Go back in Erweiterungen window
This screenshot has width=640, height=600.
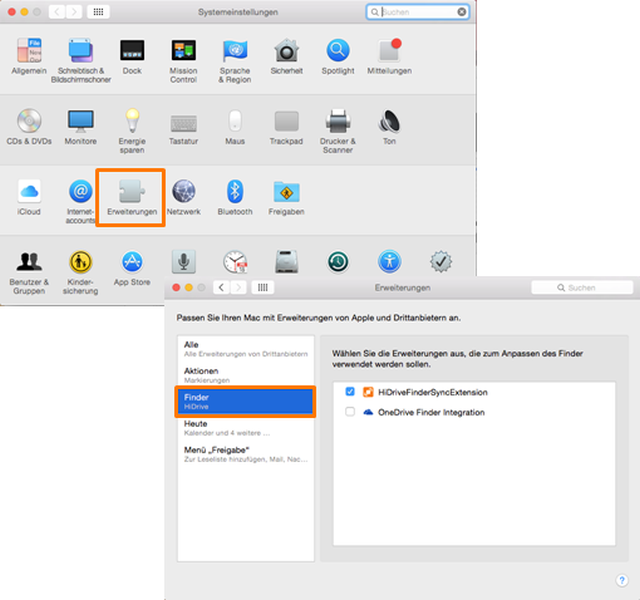click(x=221, y=287)
